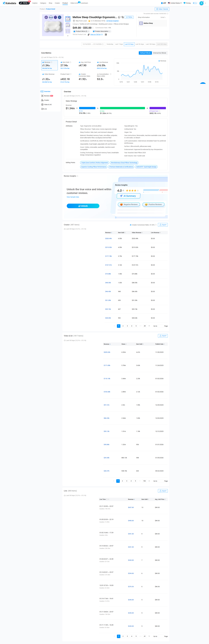Export the Creator table
This screenshot has height=644, width=209.
coord(163,225)
